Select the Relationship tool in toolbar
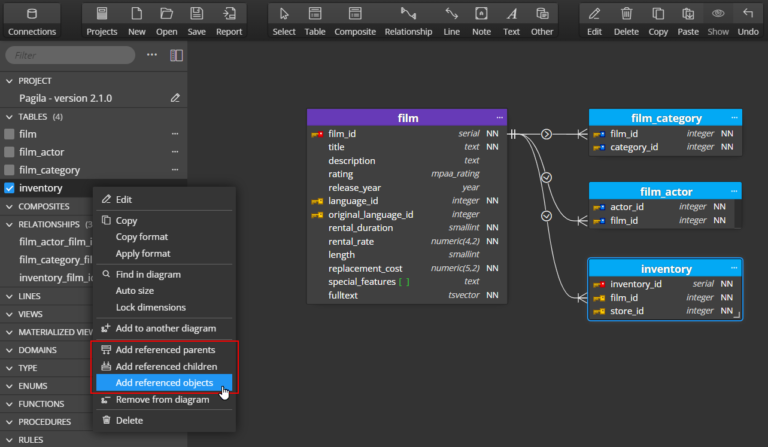The height and width of the screenshot is (447, 768). pos(408,14)
